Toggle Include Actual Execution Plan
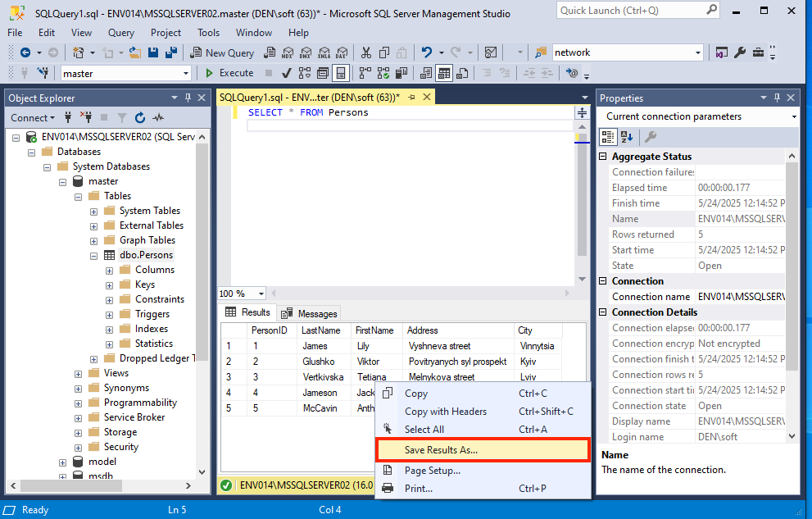 (x=365, y=73)
